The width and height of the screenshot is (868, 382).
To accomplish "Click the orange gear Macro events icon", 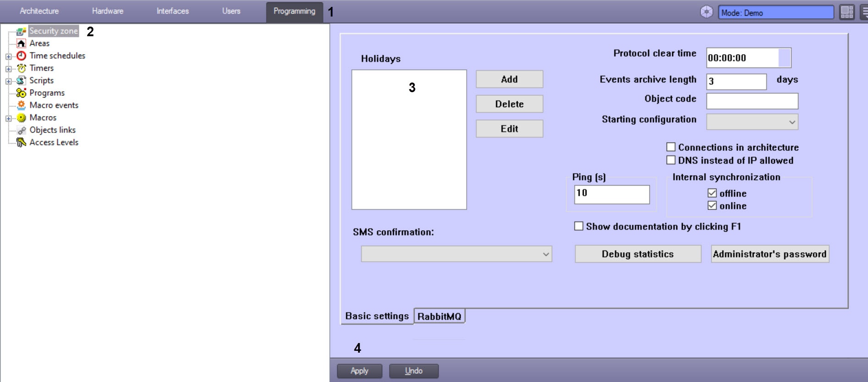I will click(x=21, y=105).
